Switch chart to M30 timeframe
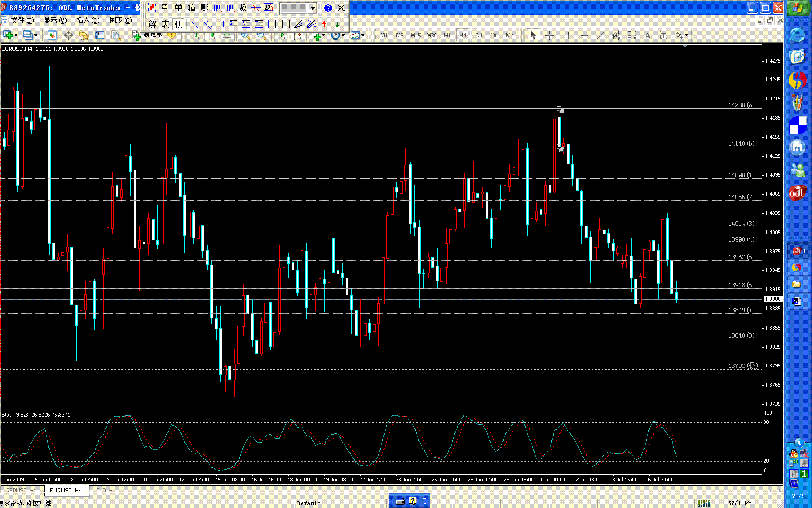 coord(431,35)
